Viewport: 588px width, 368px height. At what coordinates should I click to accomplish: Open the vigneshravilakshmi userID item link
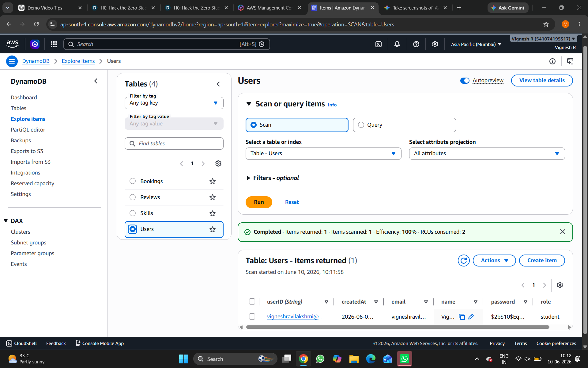pyautogui.click(x=295, y=317)
